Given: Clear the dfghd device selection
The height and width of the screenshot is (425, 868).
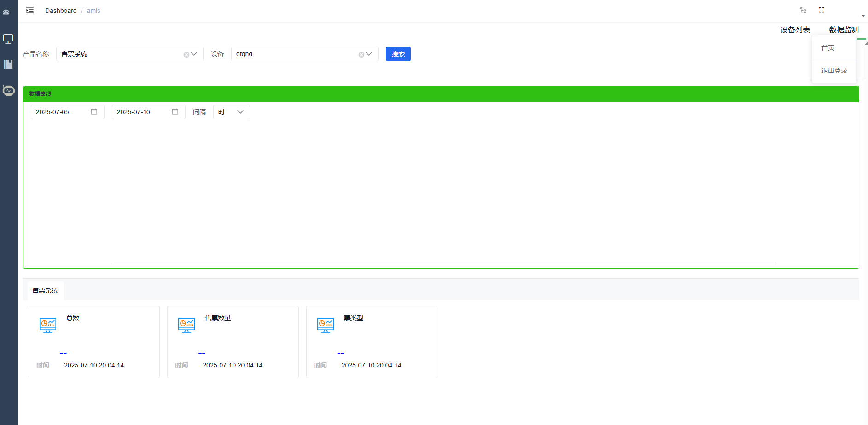Looking at the screenshot, I should [x=361, y=55].
